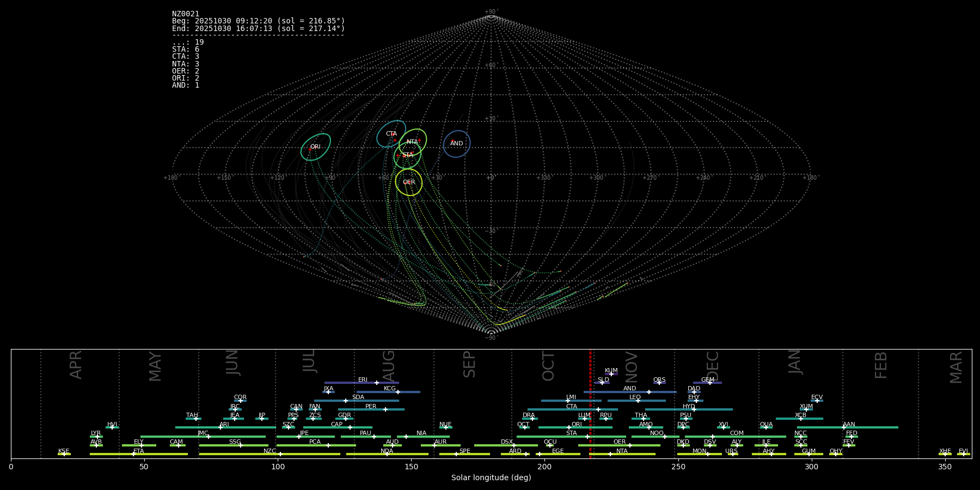Click the 'ORI: 2' count line
This screenshot has width=980, height=490.
pyautogui.click(x=186, y=78)
